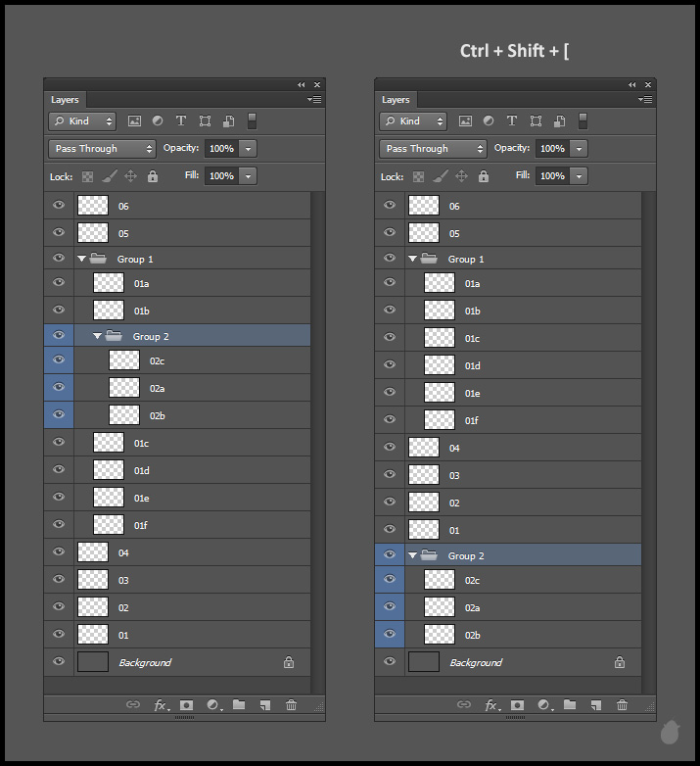Click pixel layer filter icon in left panel
700x766 pixels.
134,121
